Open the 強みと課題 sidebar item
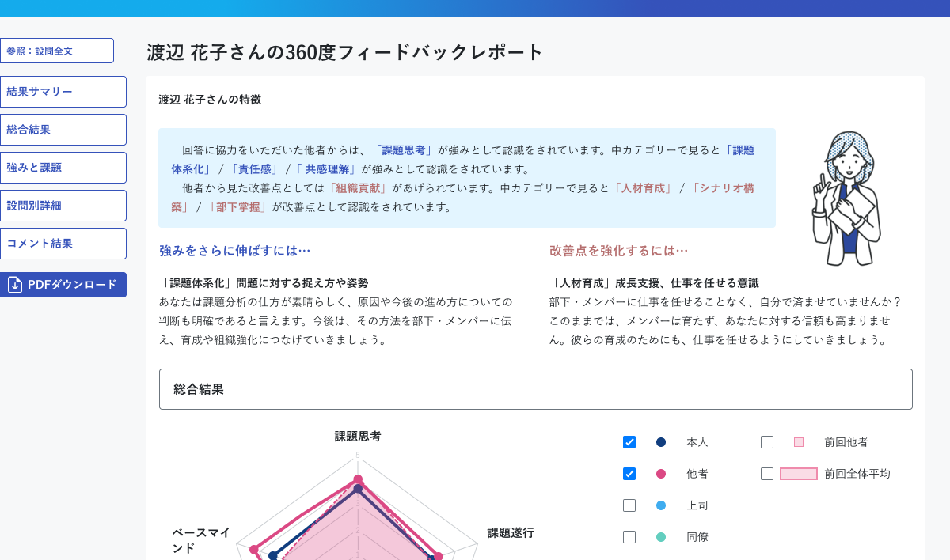The height and width of the screenshot is (560, 950). pyautogui.click(x=63, y=168)
